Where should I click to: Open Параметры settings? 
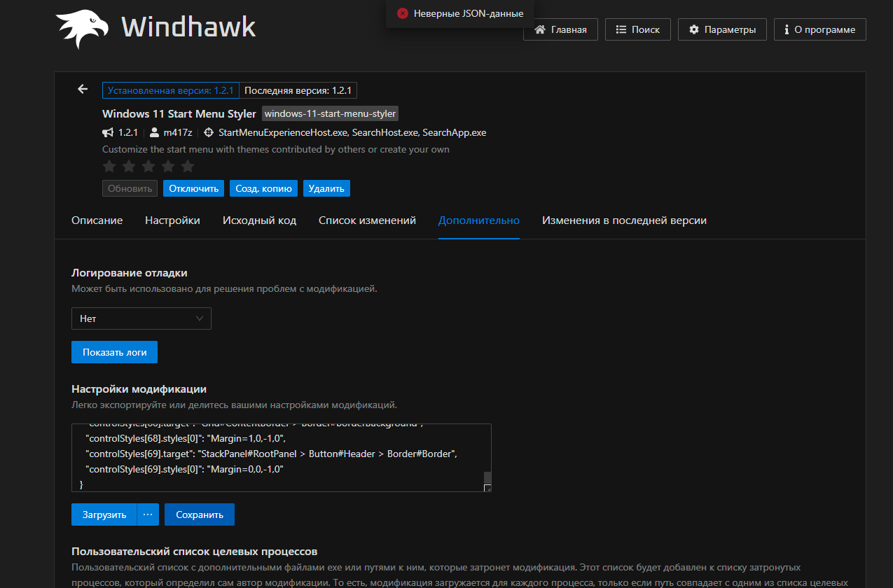pyautogui.click(x=723, y=29)
